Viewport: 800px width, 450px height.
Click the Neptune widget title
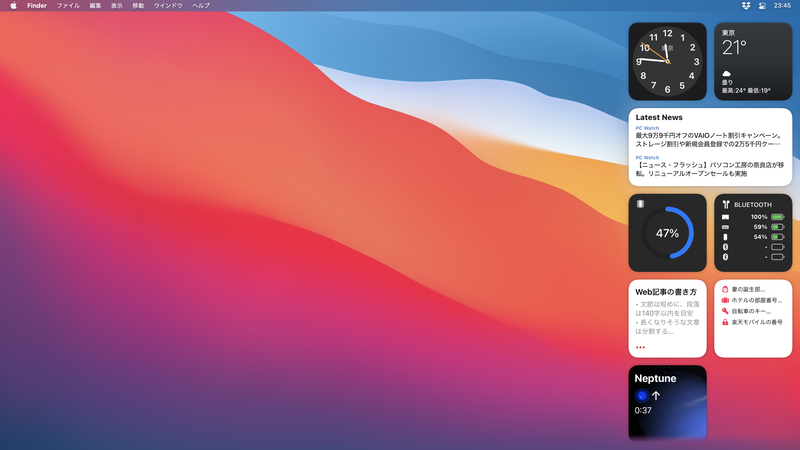pos(655,379)
